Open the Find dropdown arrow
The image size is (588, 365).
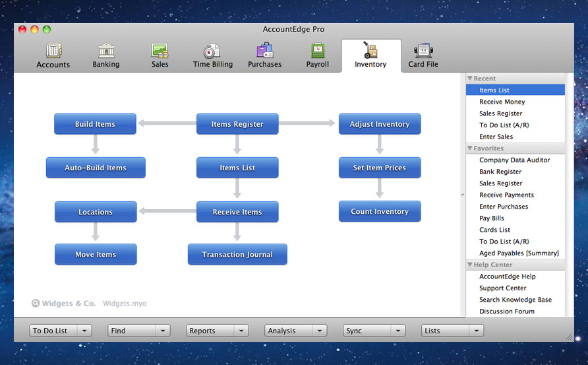tap(163, 331)
